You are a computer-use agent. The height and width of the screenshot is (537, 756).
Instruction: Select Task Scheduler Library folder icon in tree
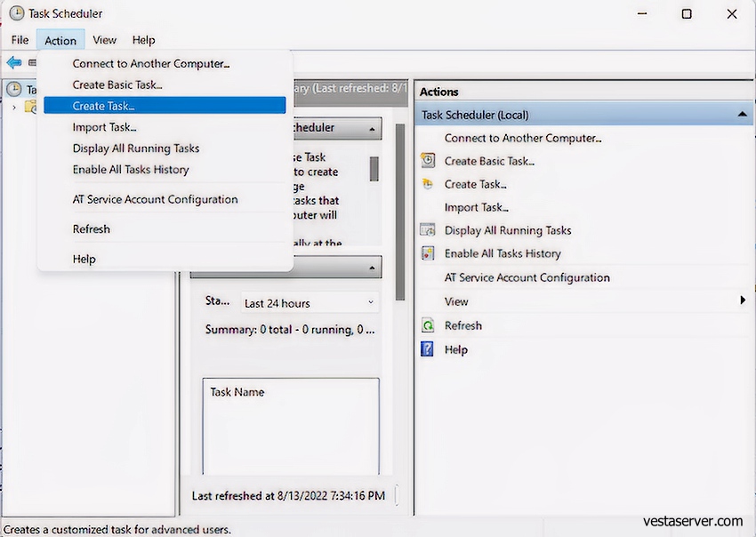tap(31, 107)
